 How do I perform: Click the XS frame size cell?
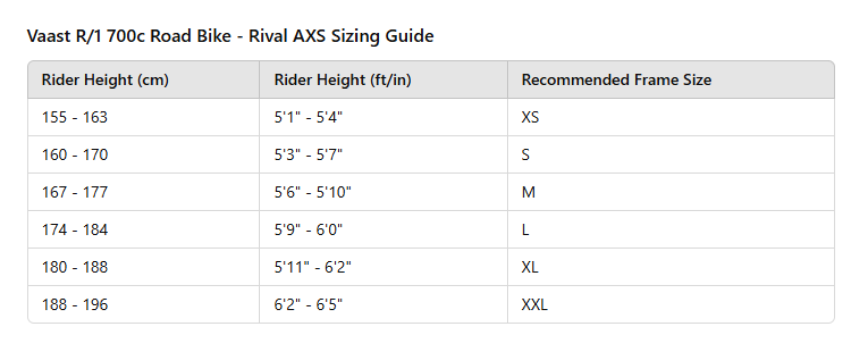click(x=530, y=117)
